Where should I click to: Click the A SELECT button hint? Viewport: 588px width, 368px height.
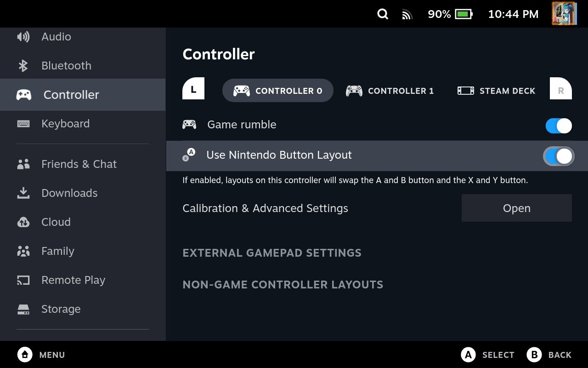tap(487, 355)
